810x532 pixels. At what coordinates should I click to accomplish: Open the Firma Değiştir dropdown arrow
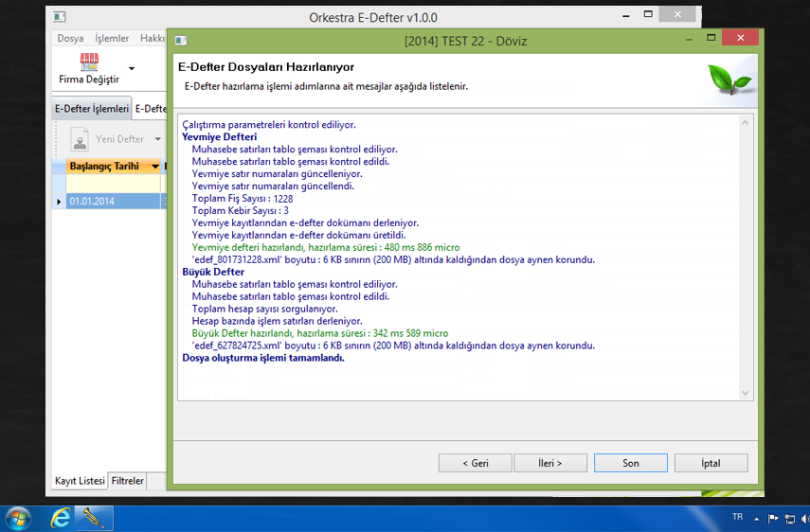pyautogui.click(x=132, y=69)
